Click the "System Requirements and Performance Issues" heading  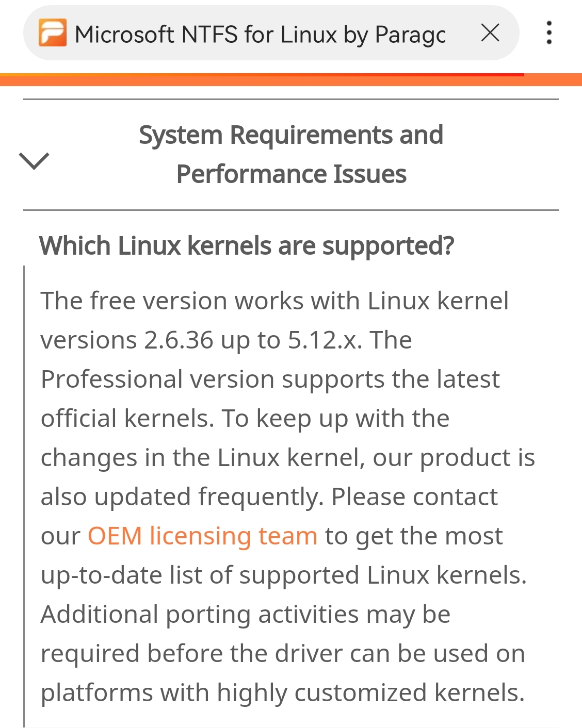291,155
